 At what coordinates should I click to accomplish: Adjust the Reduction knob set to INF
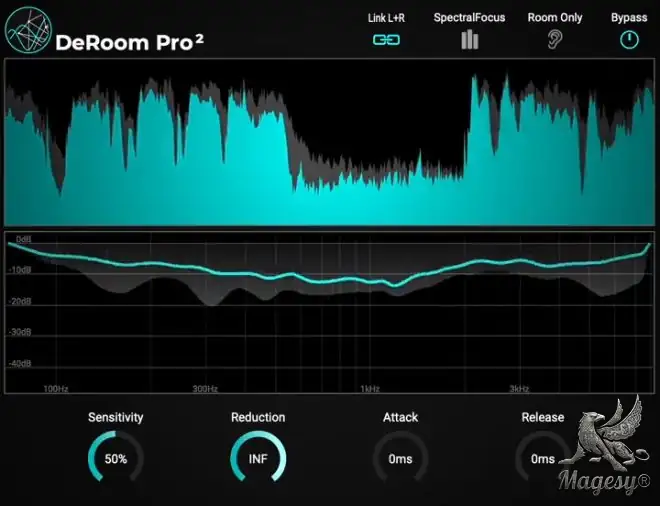coord(258,456)
